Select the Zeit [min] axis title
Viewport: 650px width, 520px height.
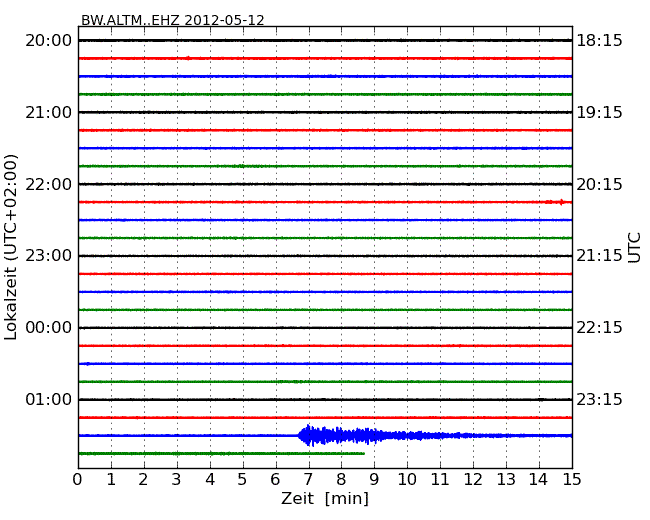[x=325, y=498]
